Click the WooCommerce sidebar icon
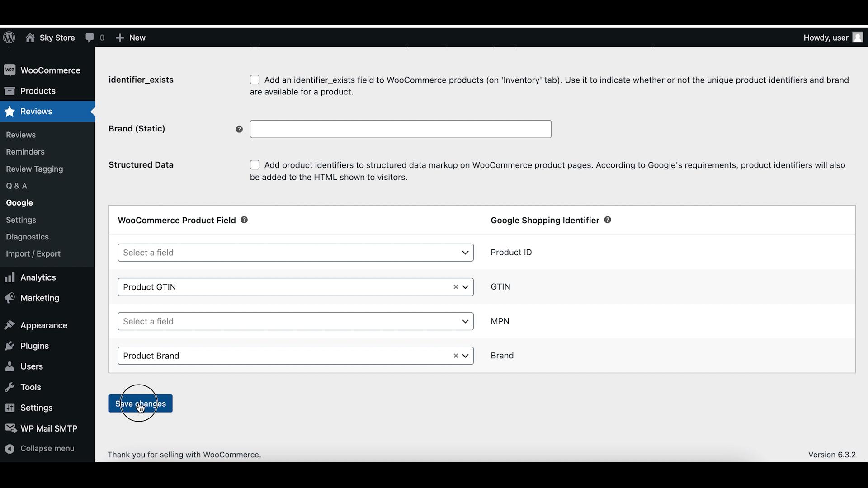 point(9,70)
